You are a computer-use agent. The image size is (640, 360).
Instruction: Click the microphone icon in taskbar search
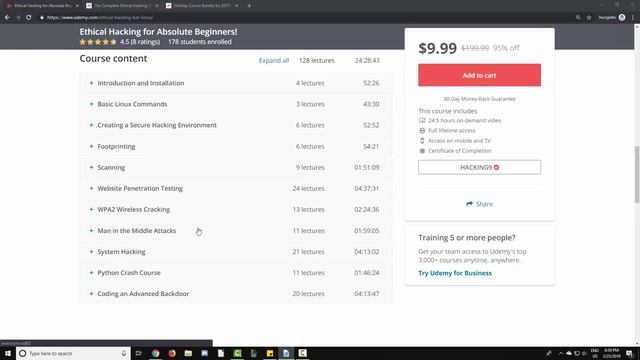[124, 353]
